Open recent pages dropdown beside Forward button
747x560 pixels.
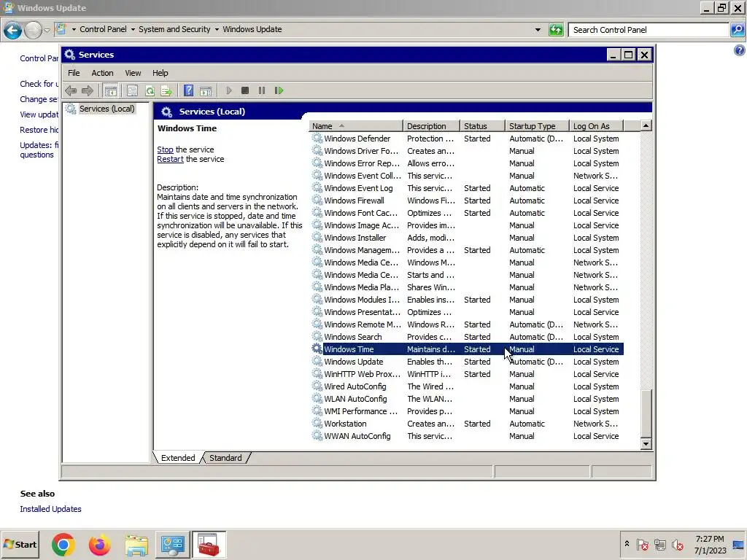coord(47,30)
